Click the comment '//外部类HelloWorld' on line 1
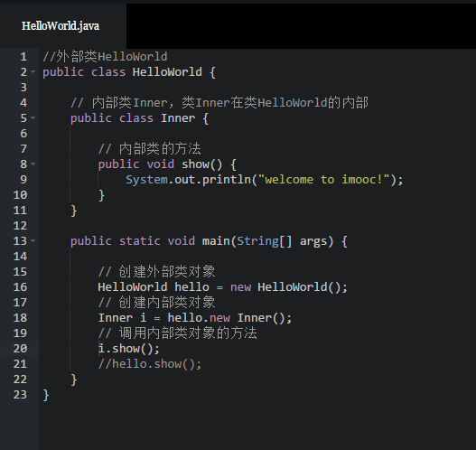The height and width of the screenshot is (450, 476). tap(105, 57)
